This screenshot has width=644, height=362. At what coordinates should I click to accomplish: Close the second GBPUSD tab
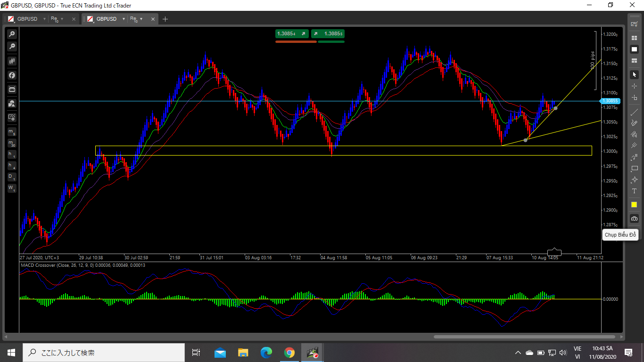pyautogui.click(x=153, y=19)
